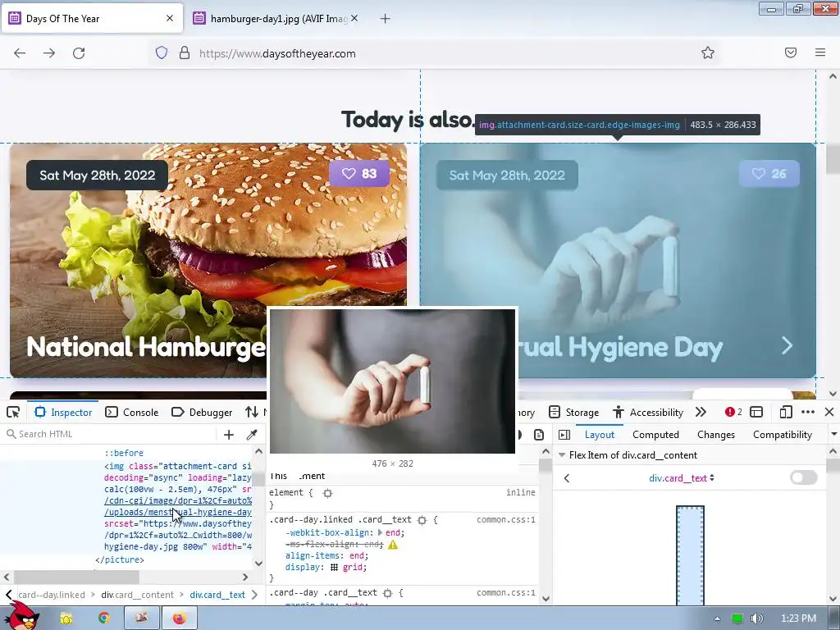Click the browser back arrow
This screenshot has width=840, height=630.
click(20, 53)
